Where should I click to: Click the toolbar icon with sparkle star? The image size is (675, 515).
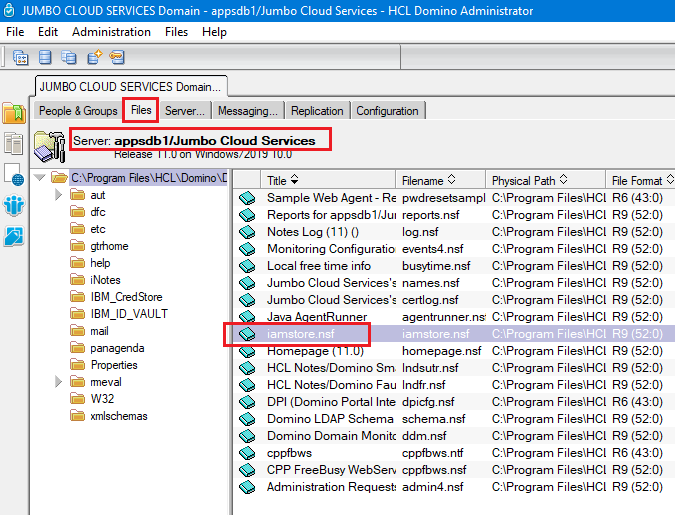[94, 57]
